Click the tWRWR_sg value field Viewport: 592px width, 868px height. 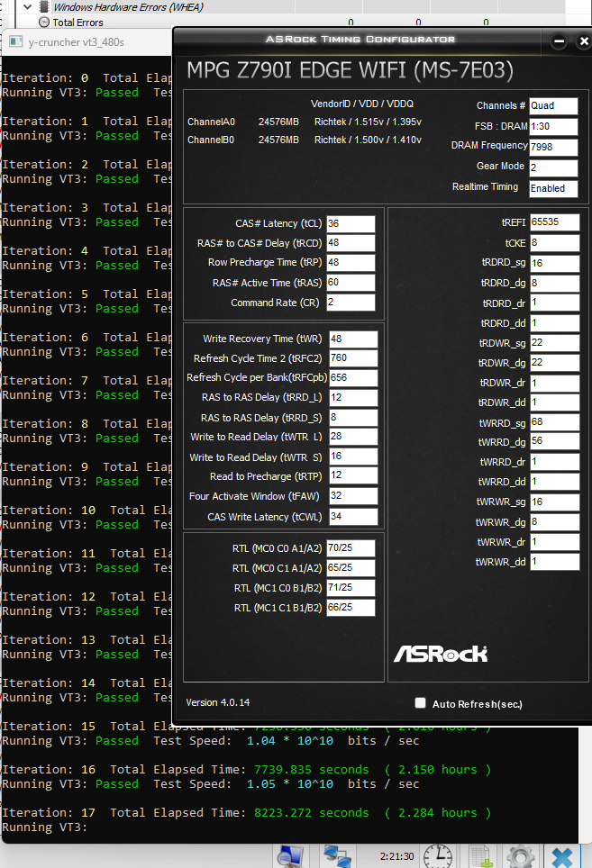[x=555, y=502]
